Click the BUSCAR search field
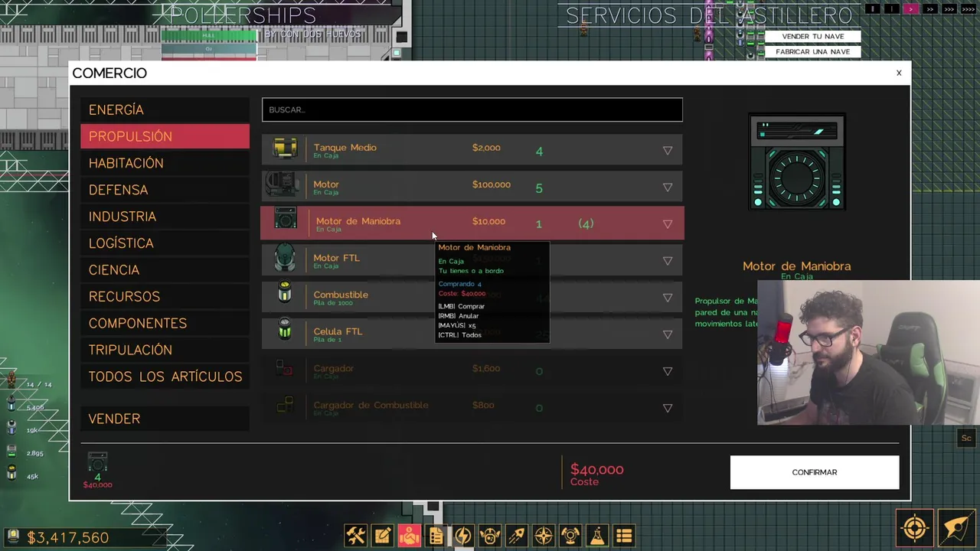This screenshot has height=551, width=980. (x=472, y=109)
